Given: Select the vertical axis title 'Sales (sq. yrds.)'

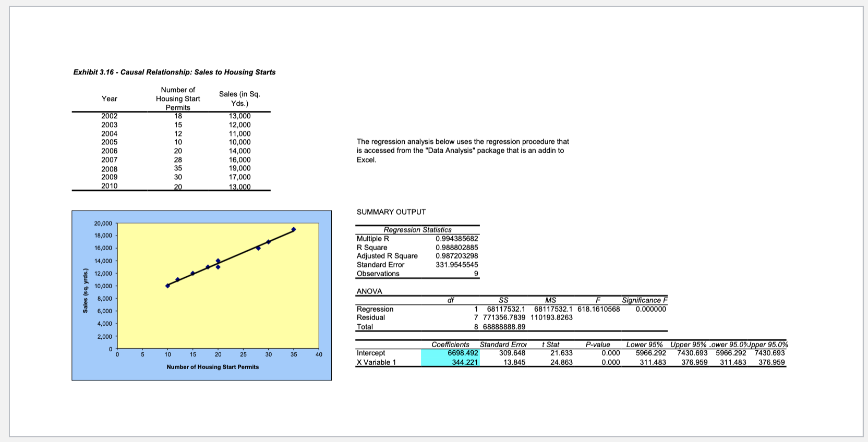Looking at the screenshot, I should click(x=86, y=291).
